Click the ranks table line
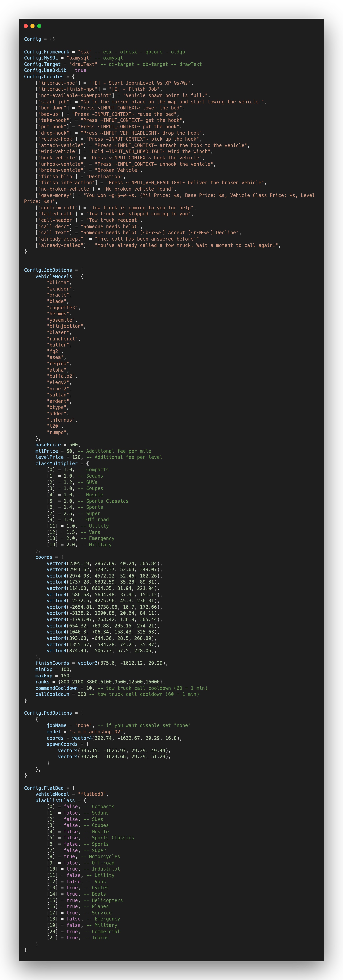The width and height of the screenshot is (343, 980). (100, 682)
